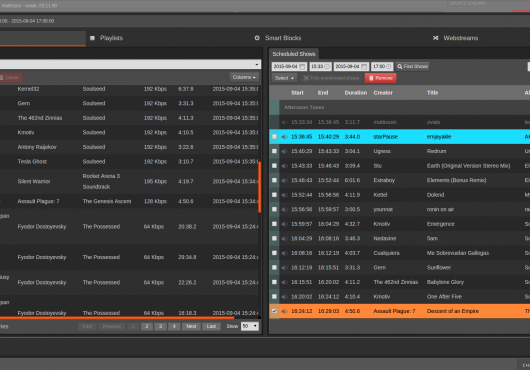Switch to the Scheduled Shows tab
Screen dimensions: 530x370
(294, 54)
